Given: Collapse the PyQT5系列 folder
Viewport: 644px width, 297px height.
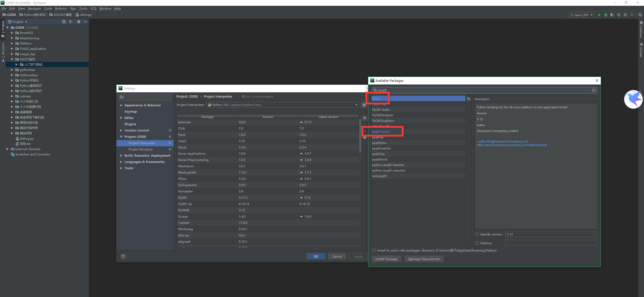Looking at the screenshot, I should (x=12, y=59).
